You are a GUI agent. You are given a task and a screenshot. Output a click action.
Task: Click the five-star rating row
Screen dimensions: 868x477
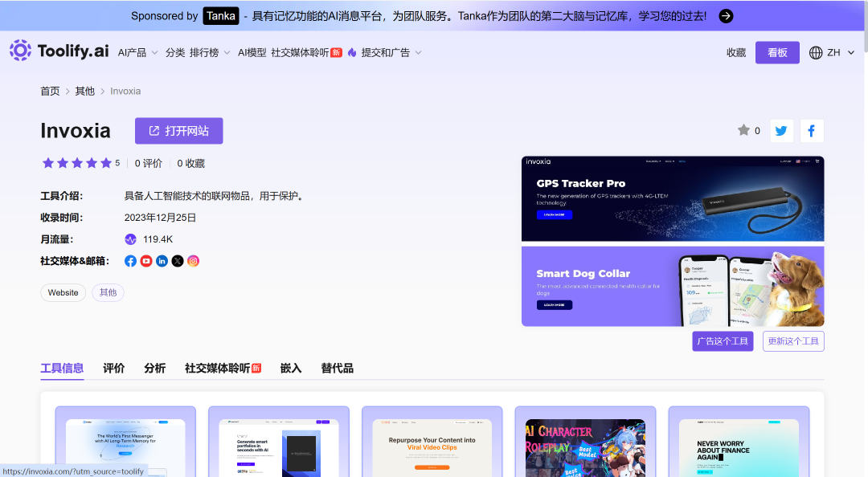77,163
